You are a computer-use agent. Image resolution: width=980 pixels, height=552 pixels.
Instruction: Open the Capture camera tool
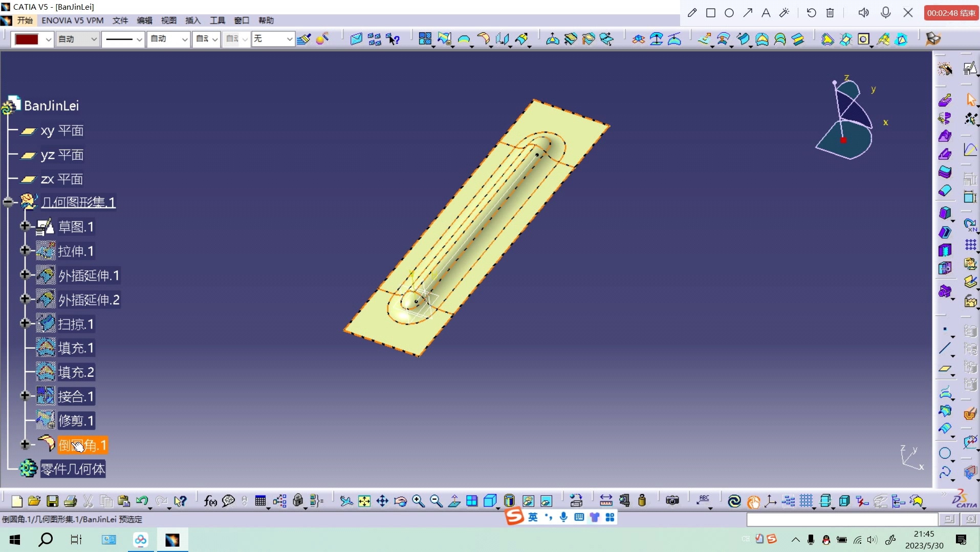[x=672, y=501]
